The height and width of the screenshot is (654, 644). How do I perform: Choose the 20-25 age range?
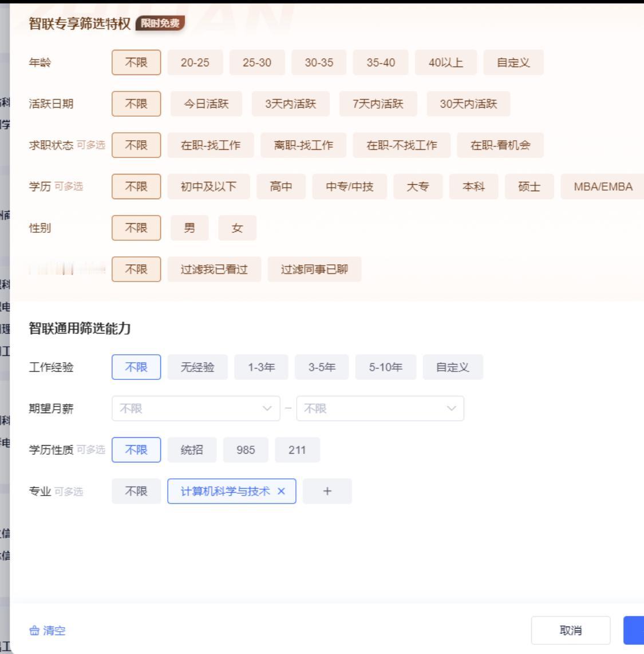point(195,62)
